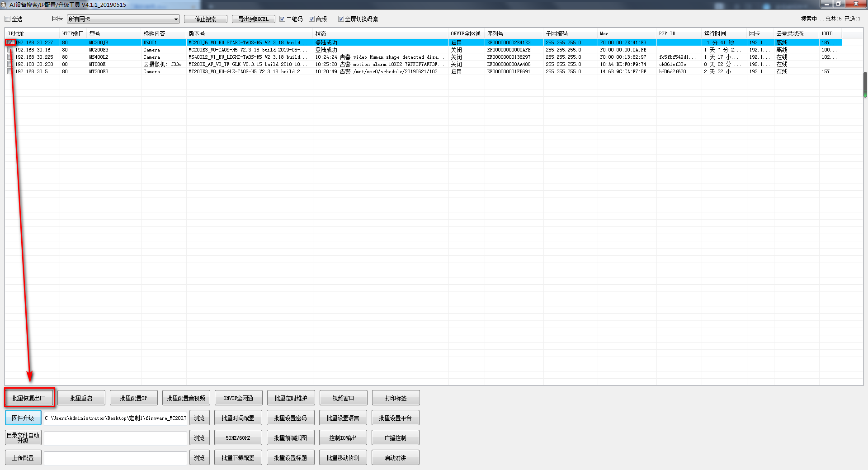
Task: Open the 视频窗口 video window
Action: [343, 398]
